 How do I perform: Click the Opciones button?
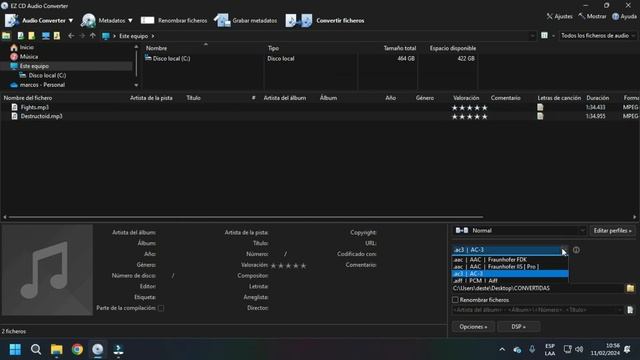473,327
